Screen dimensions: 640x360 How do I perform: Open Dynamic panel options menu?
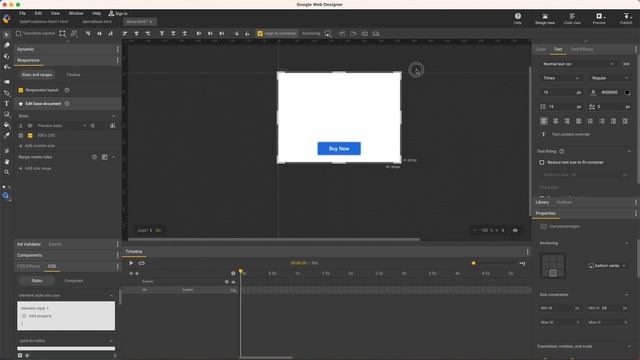coord(118,49)
